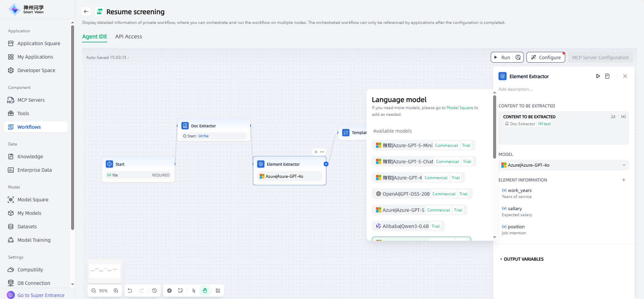The image size is (644, 299).
Task: Click the organize nodes layout icon
Action: click(218, 291)
